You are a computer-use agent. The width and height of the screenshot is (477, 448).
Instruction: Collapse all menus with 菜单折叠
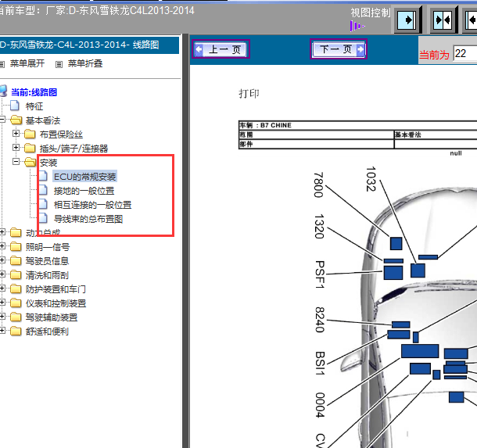[x=85, y=63]
